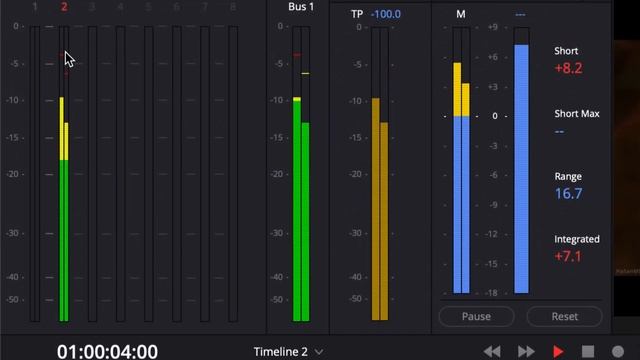The height and width of the screenshot is (360, 640).
Task: Click the Integrated +7.1 value
Action: tap(568, 256)
